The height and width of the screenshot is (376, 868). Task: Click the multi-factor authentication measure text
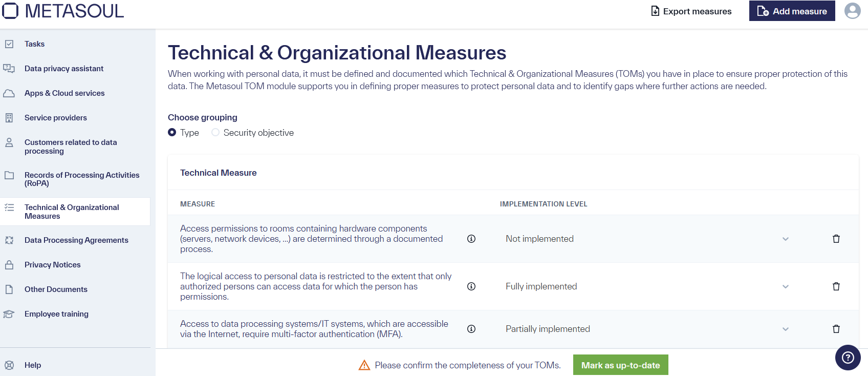pos(314,329)
